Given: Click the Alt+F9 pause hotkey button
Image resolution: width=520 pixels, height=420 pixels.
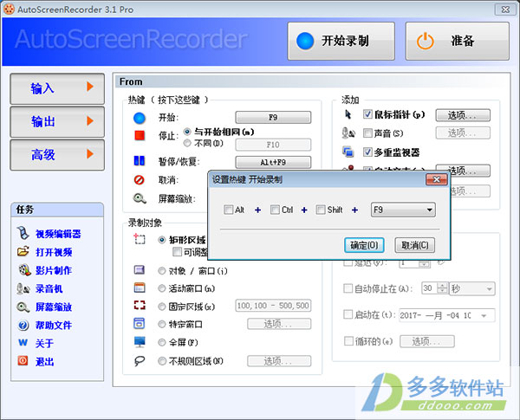Looking at the screenshot, I should [x=273, y=162].
